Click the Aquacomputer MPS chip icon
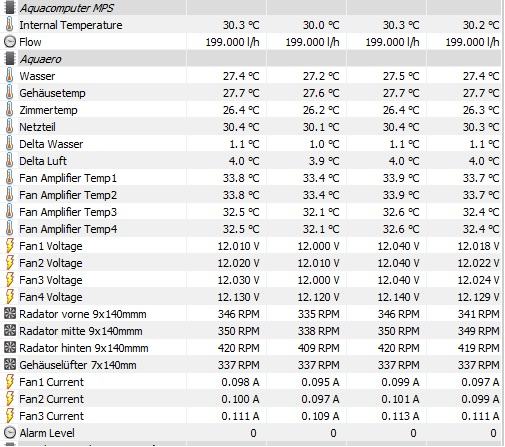 [x=10, y=7]
